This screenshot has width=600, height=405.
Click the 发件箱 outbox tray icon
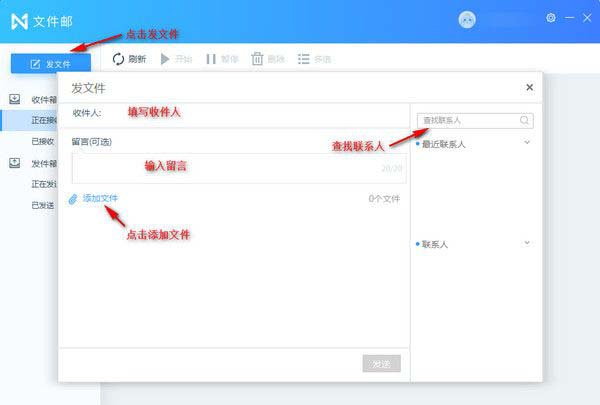point(15,163)
